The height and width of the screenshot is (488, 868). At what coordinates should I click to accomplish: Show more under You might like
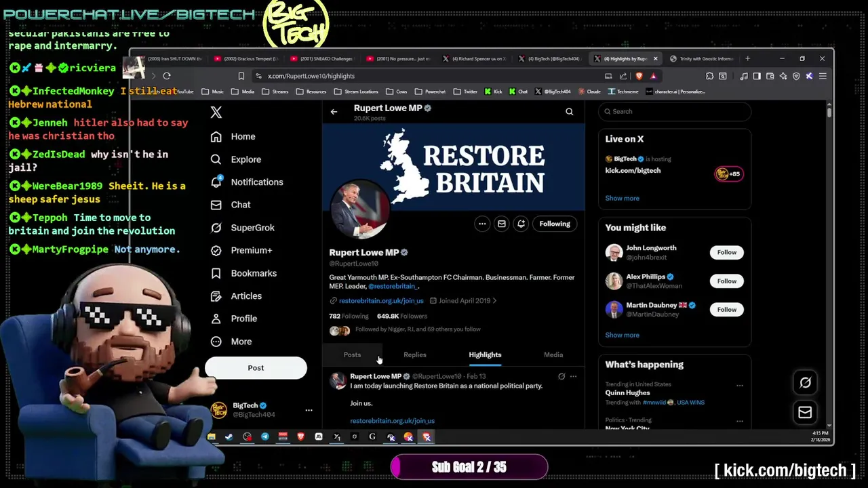(622, 335)
